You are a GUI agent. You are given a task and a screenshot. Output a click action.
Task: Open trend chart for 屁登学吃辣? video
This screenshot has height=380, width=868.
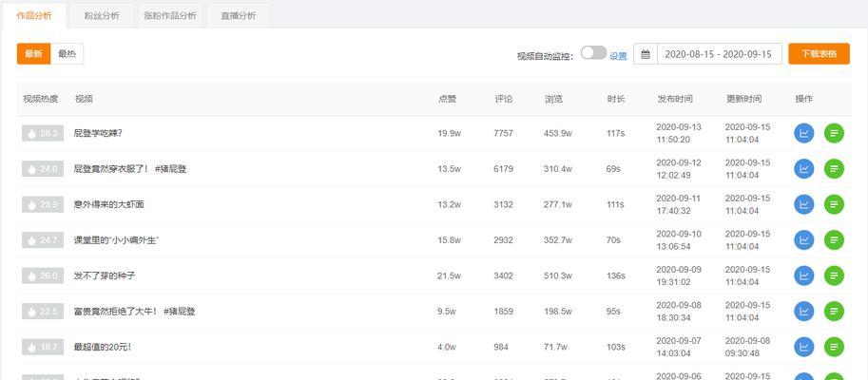(x=803, y=133)
